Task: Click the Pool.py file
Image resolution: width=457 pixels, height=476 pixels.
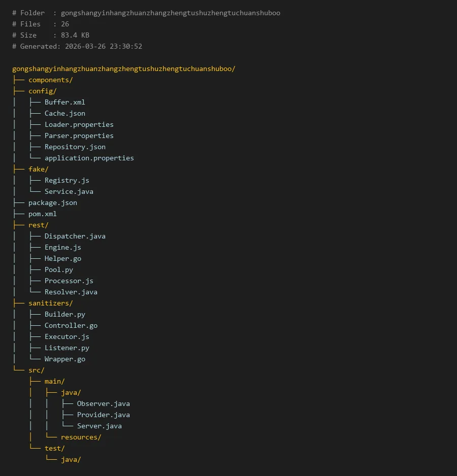Action: [58, 269]
